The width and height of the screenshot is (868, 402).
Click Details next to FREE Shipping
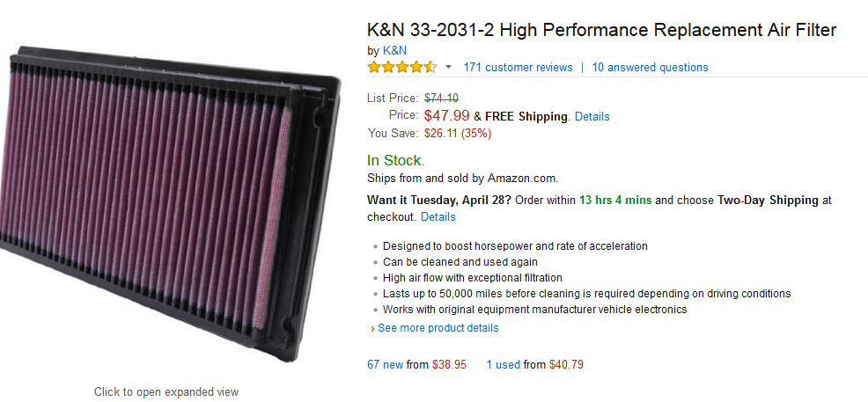click(x=592, y=116)
